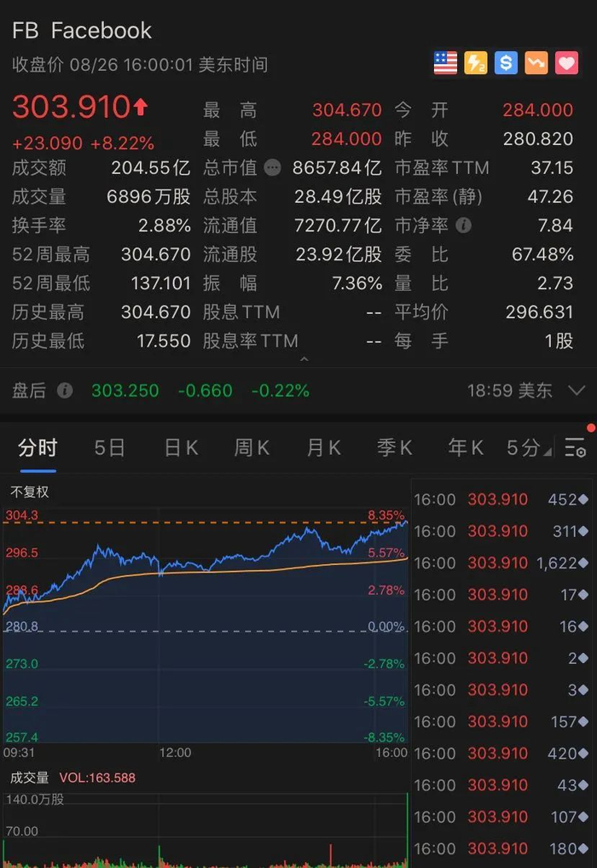Tap the yellow lightning Level 2 icon
597x868 pixels.
coord(475,63)
